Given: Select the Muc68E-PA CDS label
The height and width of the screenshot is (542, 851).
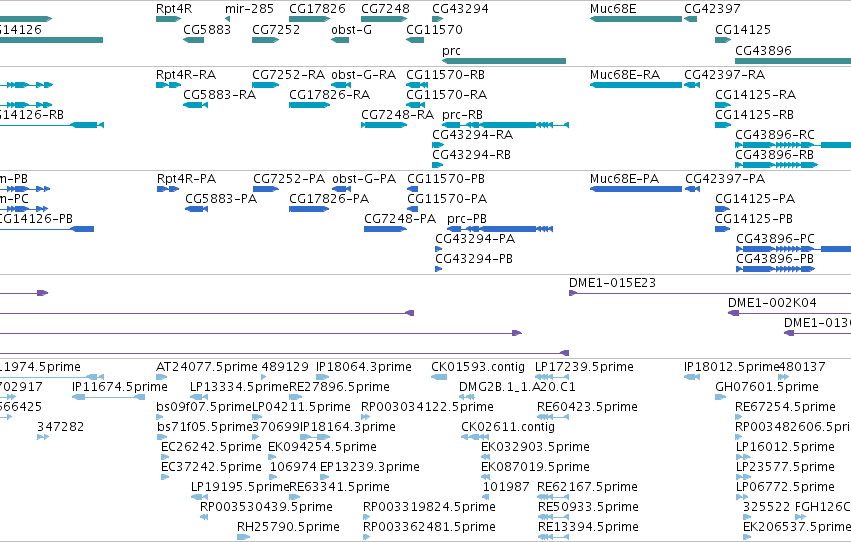Looking at the screenshot, I should (x=624, y=178).
